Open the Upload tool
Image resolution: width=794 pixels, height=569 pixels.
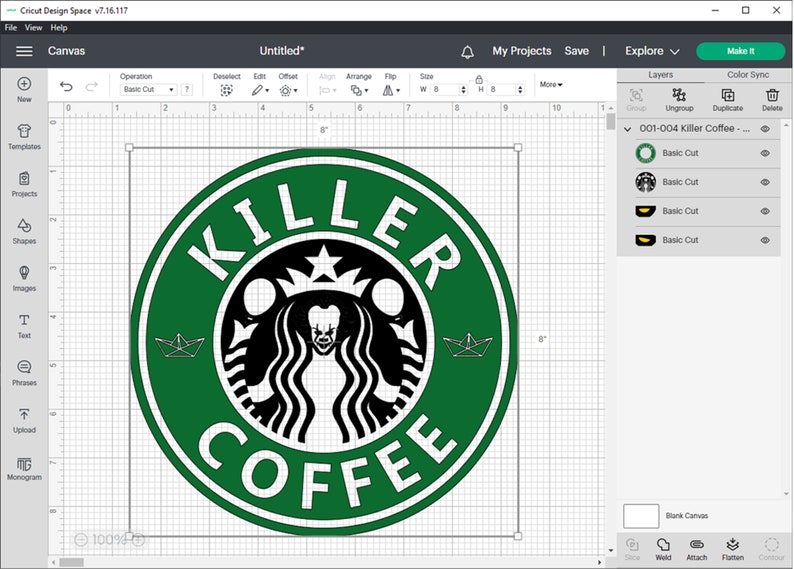coord(24,421)
